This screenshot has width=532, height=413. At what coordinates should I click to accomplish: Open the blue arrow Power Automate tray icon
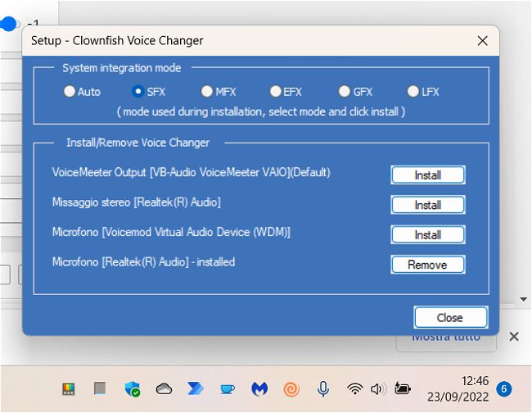(196, 389)
